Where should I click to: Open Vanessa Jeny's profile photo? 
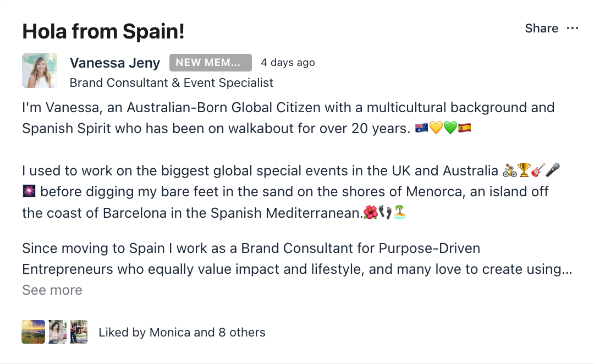pyautogui.click(x=40, y=70)
